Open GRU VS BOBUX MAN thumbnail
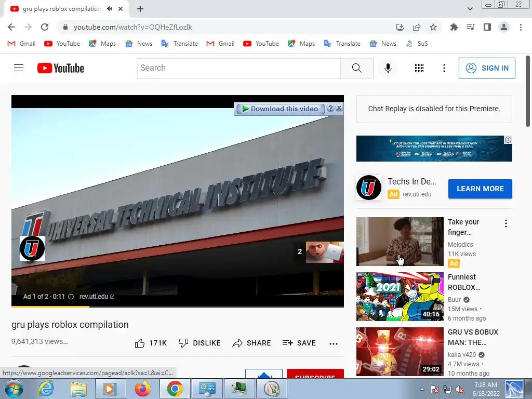 click(400, 352)
